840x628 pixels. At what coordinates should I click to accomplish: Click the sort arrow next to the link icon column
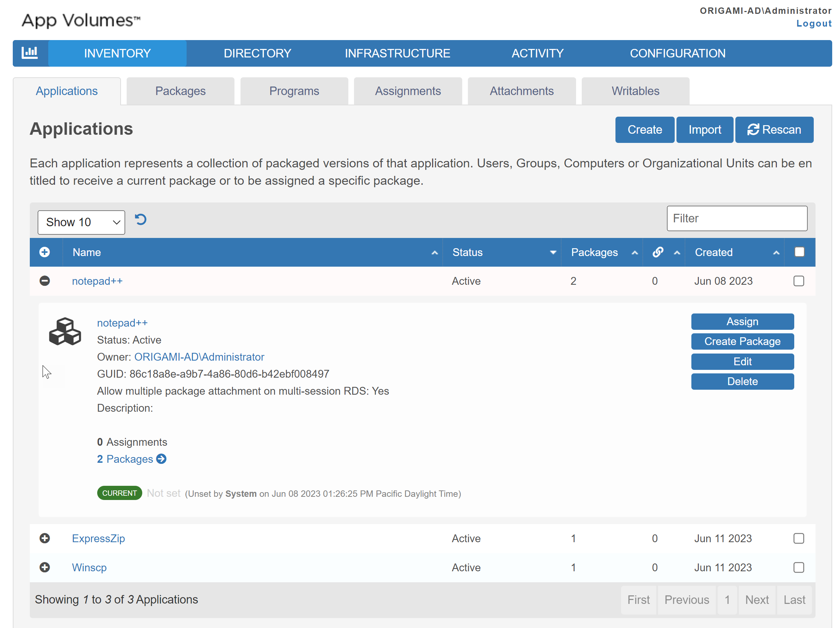(677, 253)
